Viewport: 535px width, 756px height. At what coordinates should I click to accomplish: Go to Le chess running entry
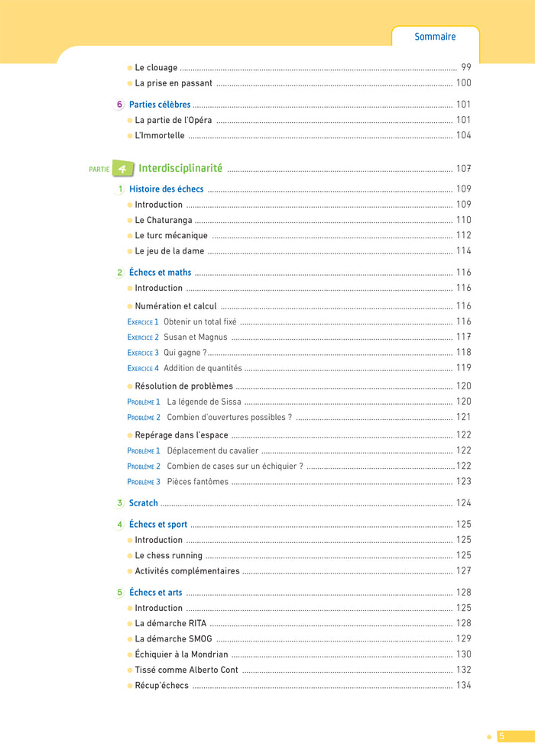[x=169, y=556]
